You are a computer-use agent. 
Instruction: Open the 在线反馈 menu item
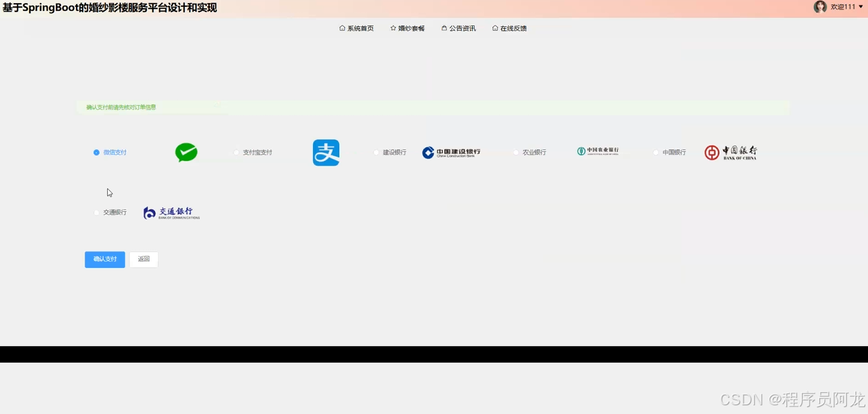click(x=510, y=28)
